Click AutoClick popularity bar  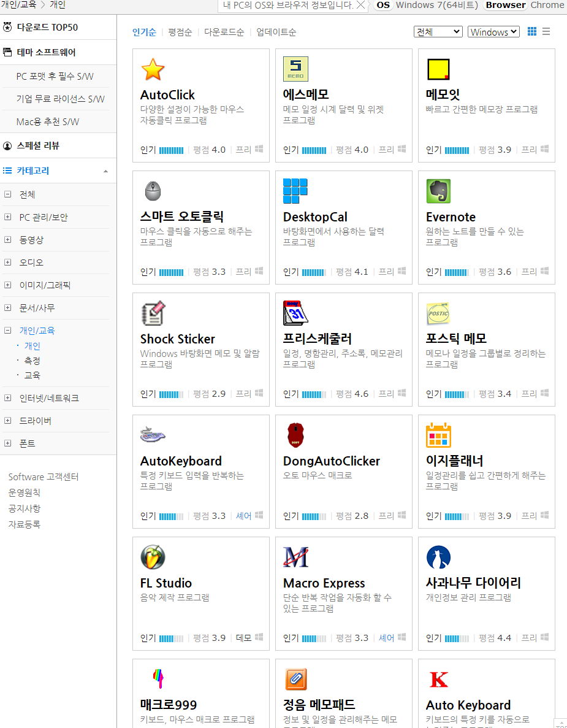(x=171, y=150)
